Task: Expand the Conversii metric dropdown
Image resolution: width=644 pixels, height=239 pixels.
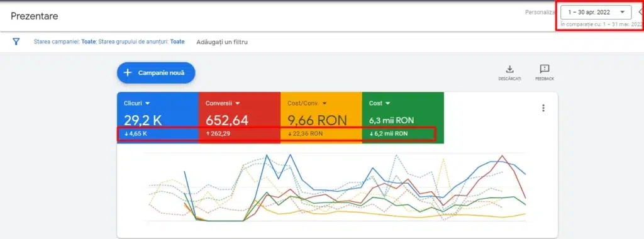Action: [x=237, y=104]
